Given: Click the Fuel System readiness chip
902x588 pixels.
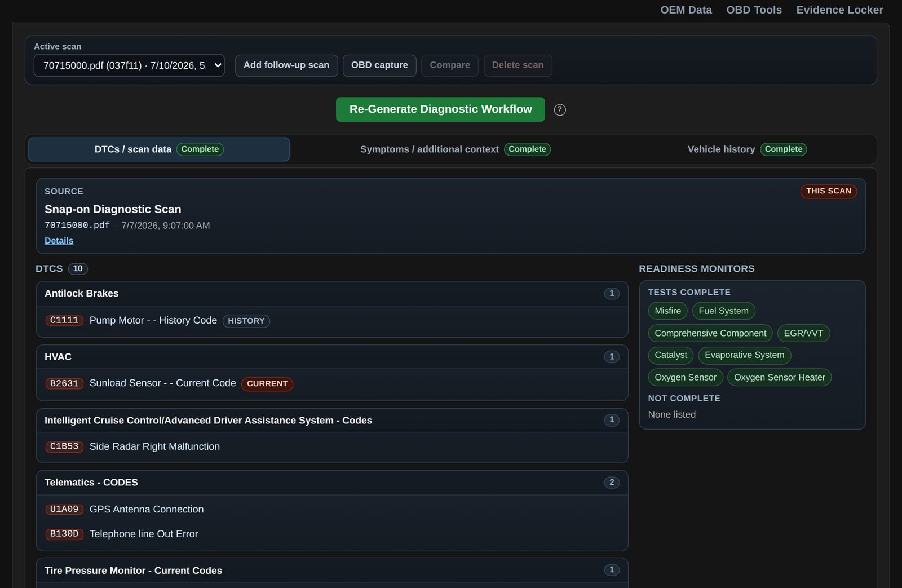Looking at the screenshot, I should click(723, 311).
